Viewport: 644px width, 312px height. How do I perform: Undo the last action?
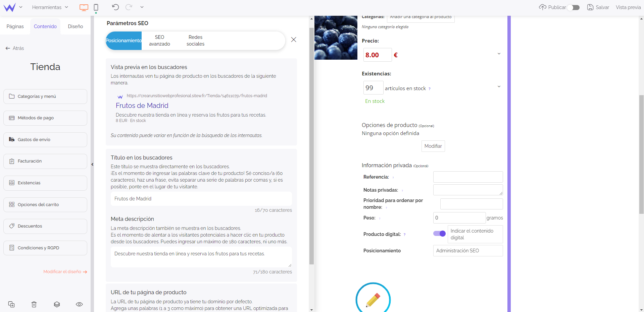point(115,7)
